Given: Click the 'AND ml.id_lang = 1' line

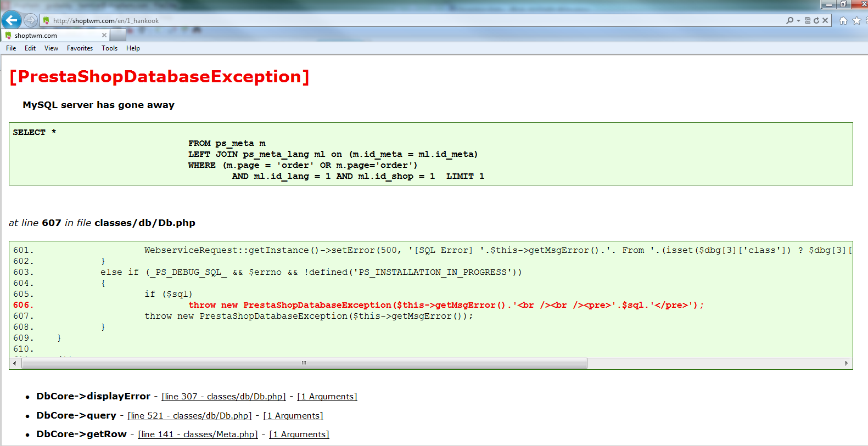Looking at the screenshot, I should (x=358, y=176).
